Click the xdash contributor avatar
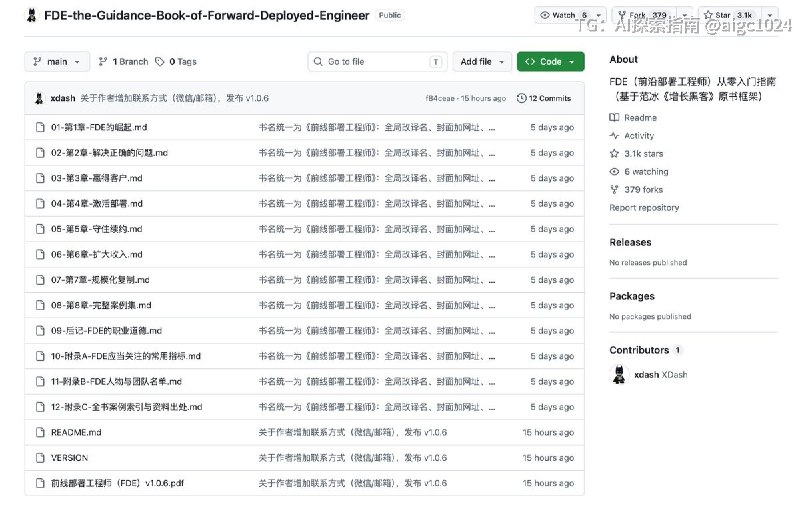The height and width of the screenshot is (505, 800). tap(619, 375)
